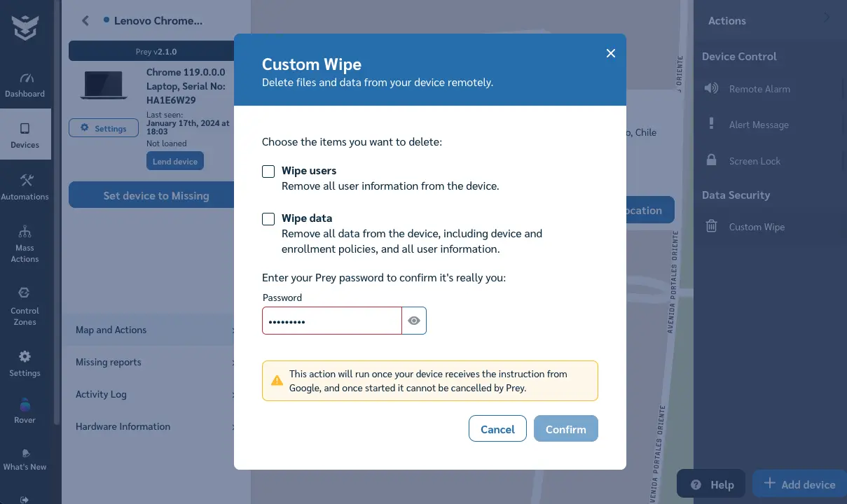Image resolution: width=847 pixels, height=504 pixels.
Task: Click the Lend device button
Action: 175,161
